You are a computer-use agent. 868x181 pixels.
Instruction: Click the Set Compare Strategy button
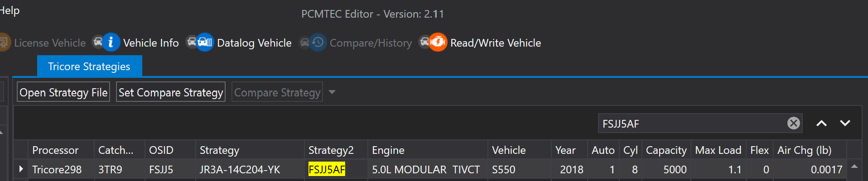click(171, 92)
